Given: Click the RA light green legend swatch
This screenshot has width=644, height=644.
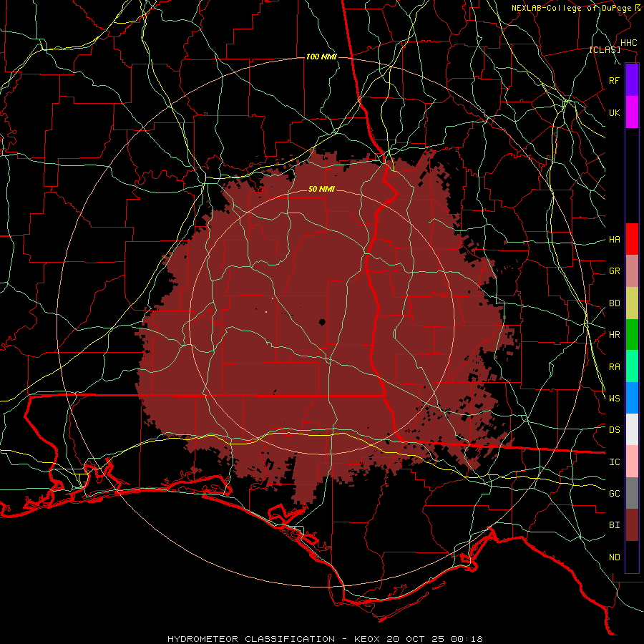Looking at the screenshot, I should 632,366.
